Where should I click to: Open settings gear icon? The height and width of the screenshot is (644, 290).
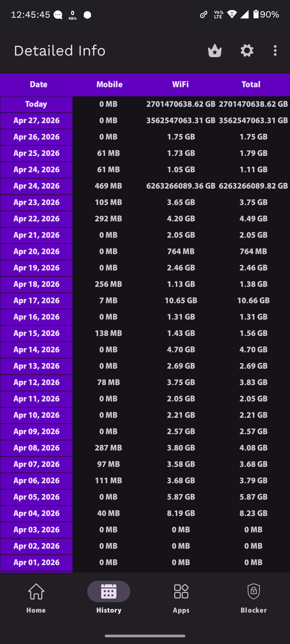tap(247, 50)
